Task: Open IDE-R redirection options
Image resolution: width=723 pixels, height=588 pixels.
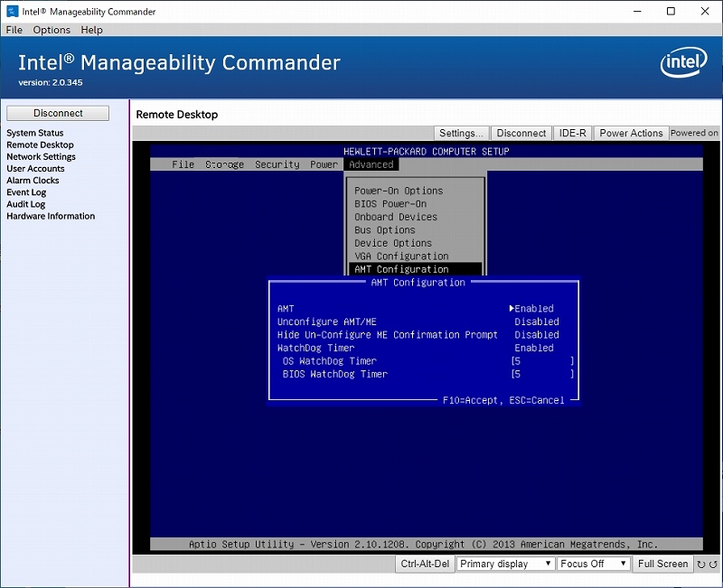Action: (x=572, y=133)
